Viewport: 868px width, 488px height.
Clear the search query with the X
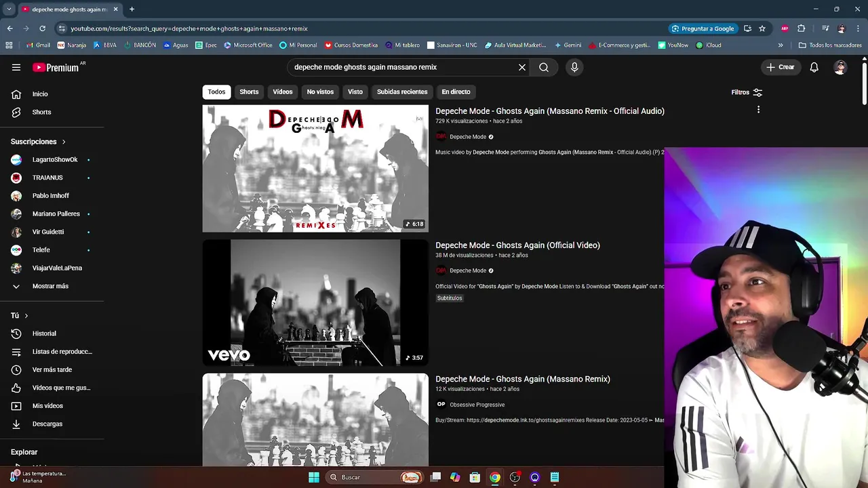(x=522, y=67)
